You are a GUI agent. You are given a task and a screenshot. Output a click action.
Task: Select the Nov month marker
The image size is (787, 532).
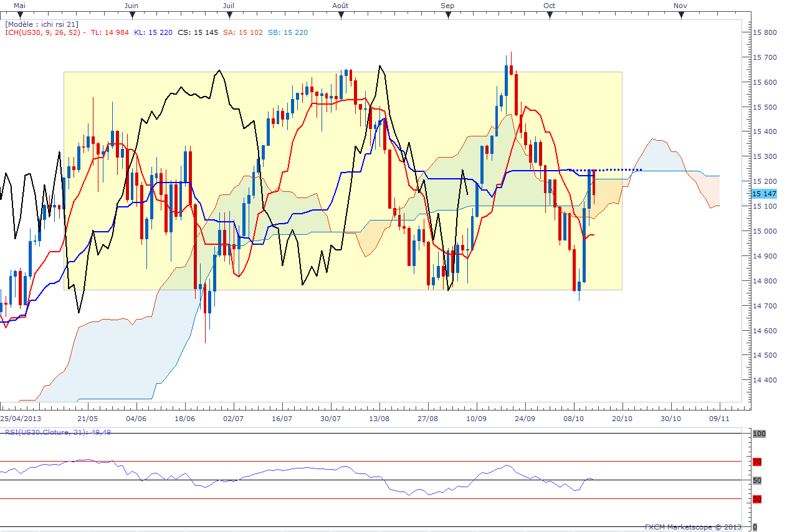[x=680, y=5]
